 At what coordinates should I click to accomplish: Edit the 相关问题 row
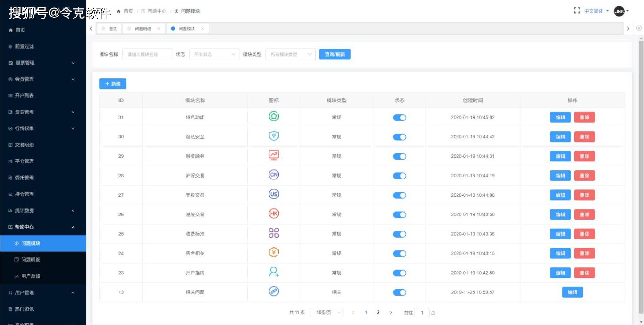pyautogui.click(x=572, y=292)
